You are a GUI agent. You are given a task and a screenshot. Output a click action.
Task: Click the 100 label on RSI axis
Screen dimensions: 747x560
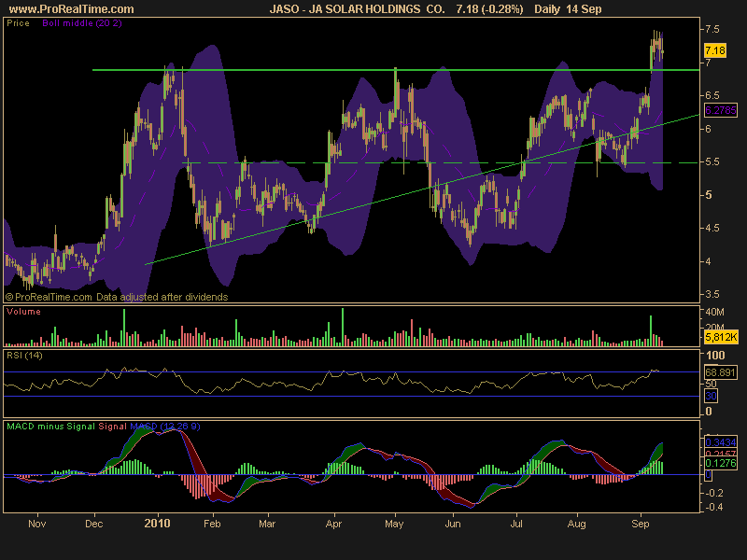(715, 356)
